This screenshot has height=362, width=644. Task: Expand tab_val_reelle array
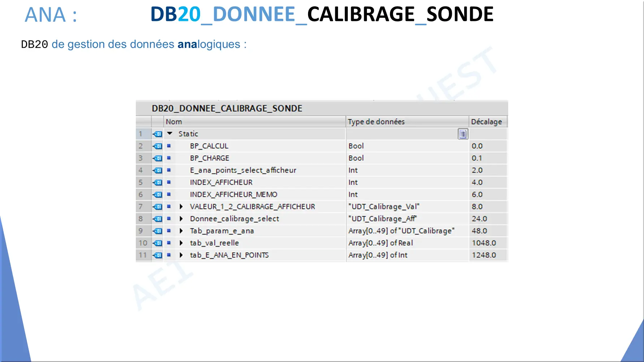[x=181, y=243]
